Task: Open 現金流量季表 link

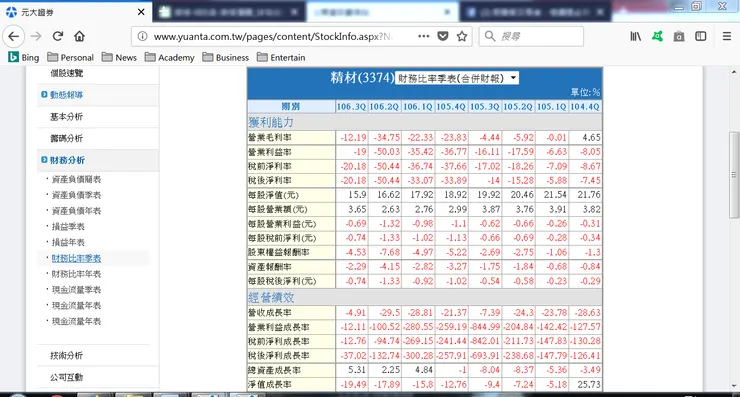Action: [x=76, y=289]
